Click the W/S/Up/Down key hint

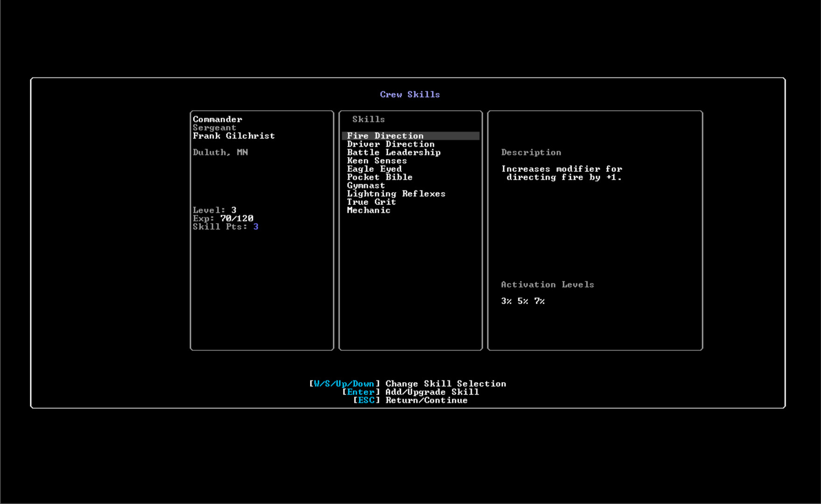[x=344, y=384]
